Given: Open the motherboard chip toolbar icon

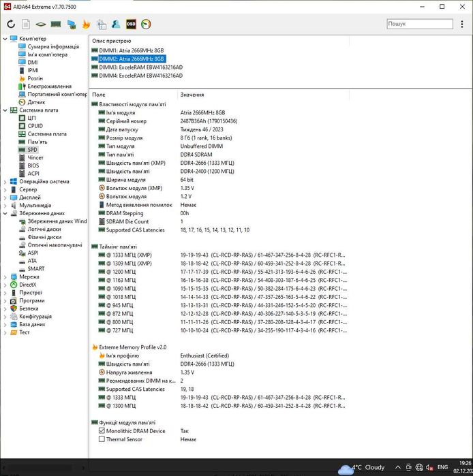Looking at the screenshot, I should tap(41, 24).
